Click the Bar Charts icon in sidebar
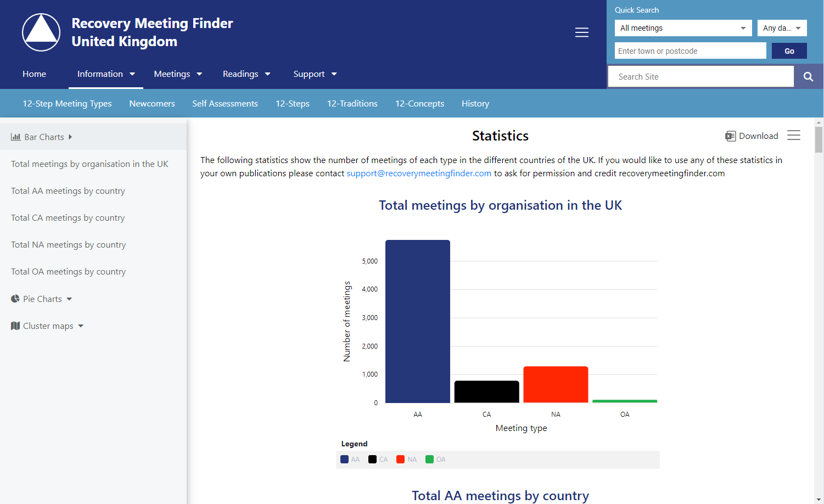Screen dimensions: 824x504 (x=16, y=137)
